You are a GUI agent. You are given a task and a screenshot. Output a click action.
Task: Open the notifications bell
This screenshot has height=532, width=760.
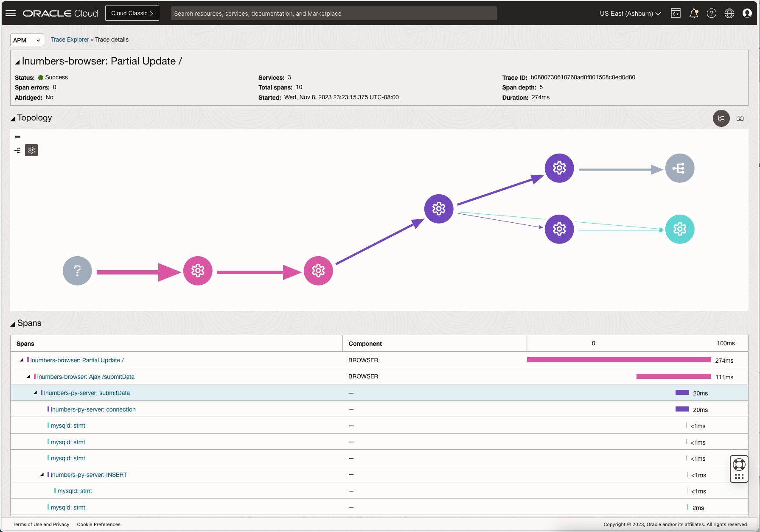694,13
